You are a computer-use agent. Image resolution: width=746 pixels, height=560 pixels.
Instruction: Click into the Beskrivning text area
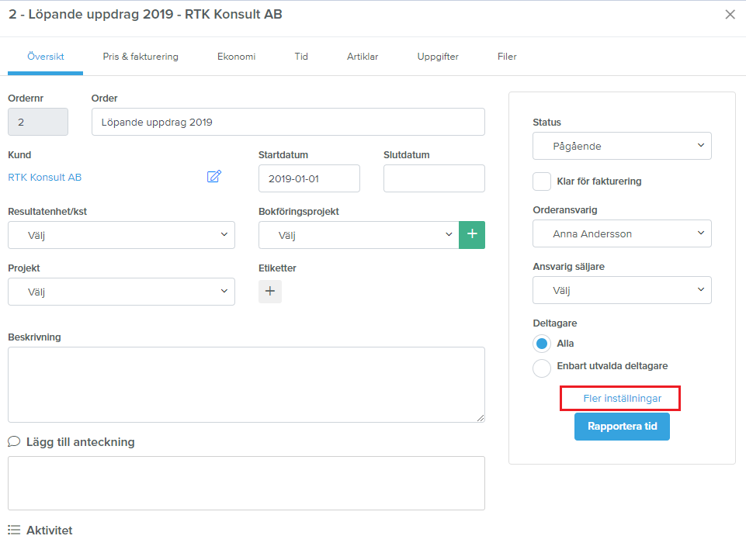pyautogui.click(x=246, y=385)
